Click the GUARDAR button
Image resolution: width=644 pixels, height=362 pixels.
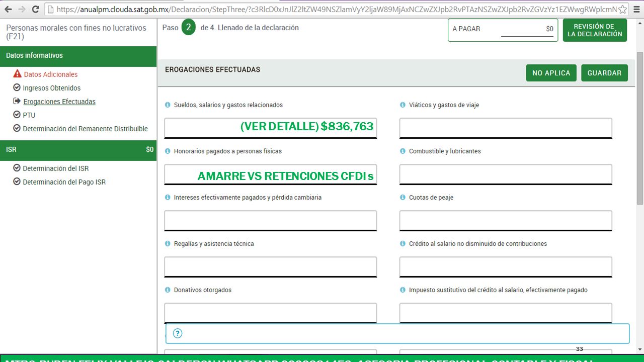[x=604, y=73]
